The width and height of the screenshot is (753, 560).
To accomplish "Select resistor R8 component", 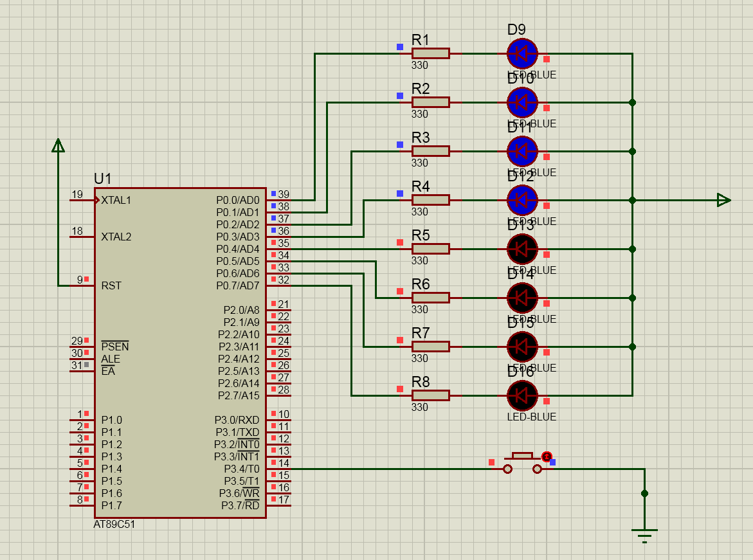I will (x=430, y=395).
